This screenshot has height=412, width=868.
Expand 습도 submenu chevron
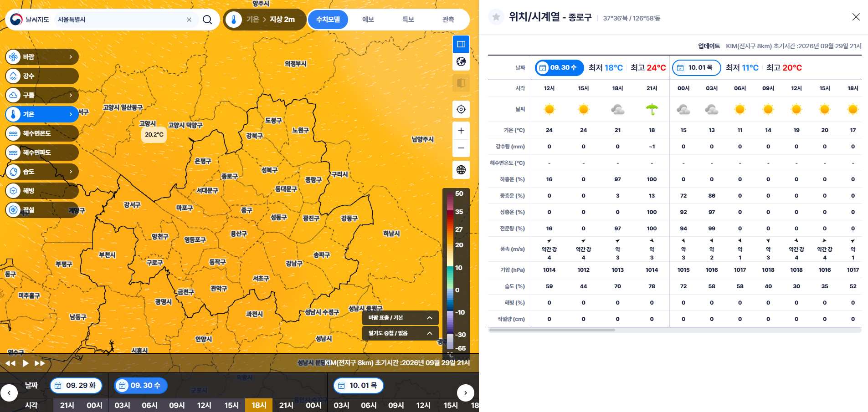(71, 172)
